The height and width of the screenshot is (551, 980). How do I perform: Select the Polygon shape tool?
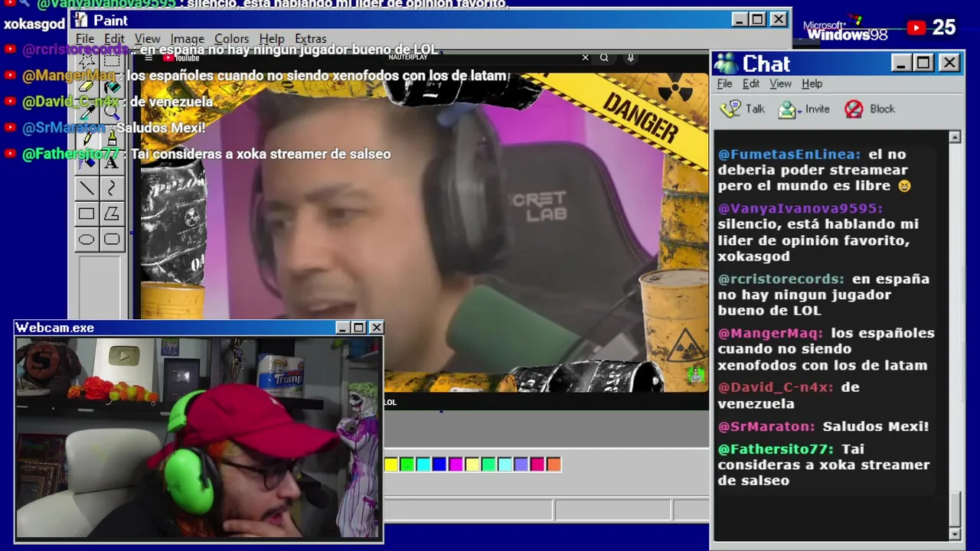(112, 214)
